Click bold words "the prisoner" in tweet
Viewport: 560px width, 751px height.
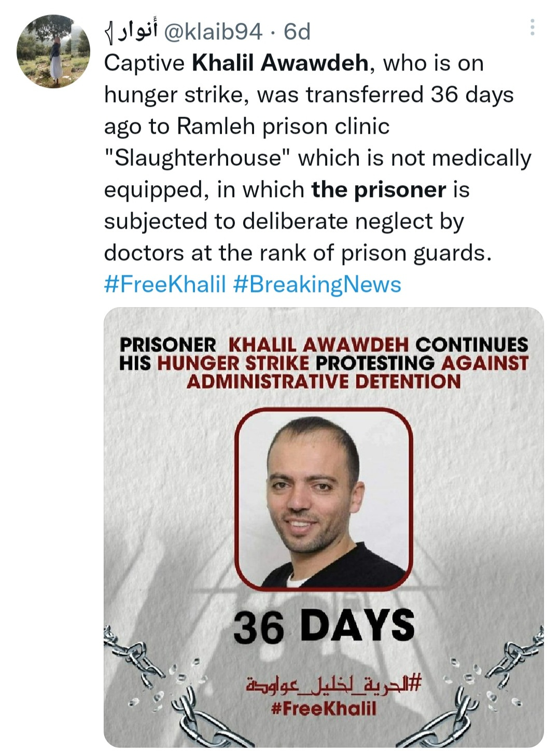click(379, 190)
